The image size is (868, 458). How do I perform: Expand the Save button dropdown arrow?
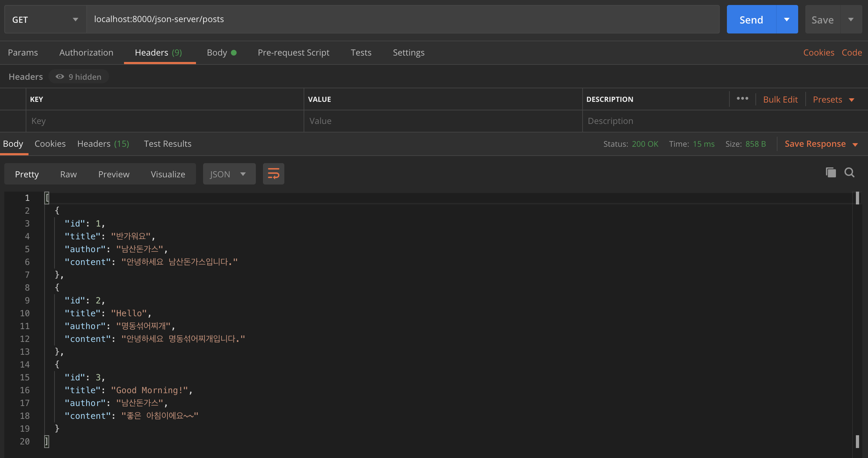click(851, 20)
